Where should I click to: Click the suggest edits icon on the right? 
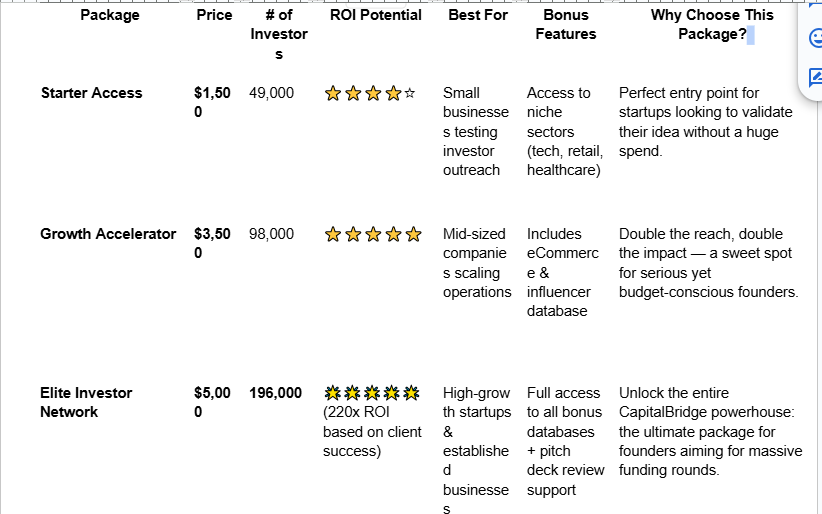pos(816,78)
